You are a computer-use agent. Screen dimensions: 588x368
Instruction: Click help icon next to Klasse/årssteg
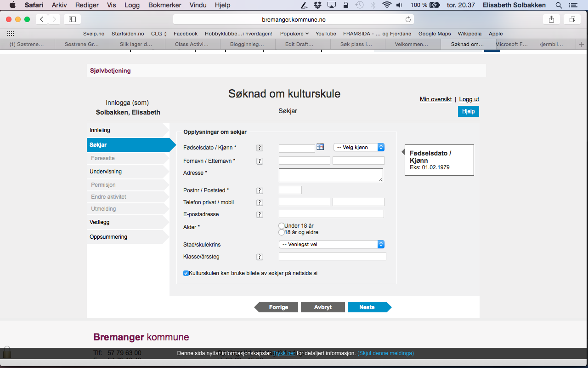(260, 257)
